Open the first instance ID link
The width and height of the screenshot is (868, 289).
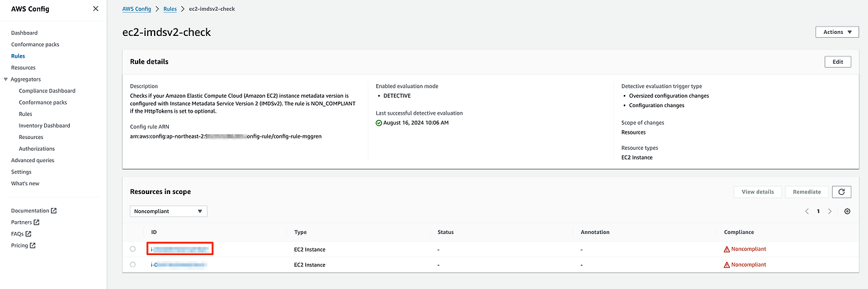tap(180, 249)
